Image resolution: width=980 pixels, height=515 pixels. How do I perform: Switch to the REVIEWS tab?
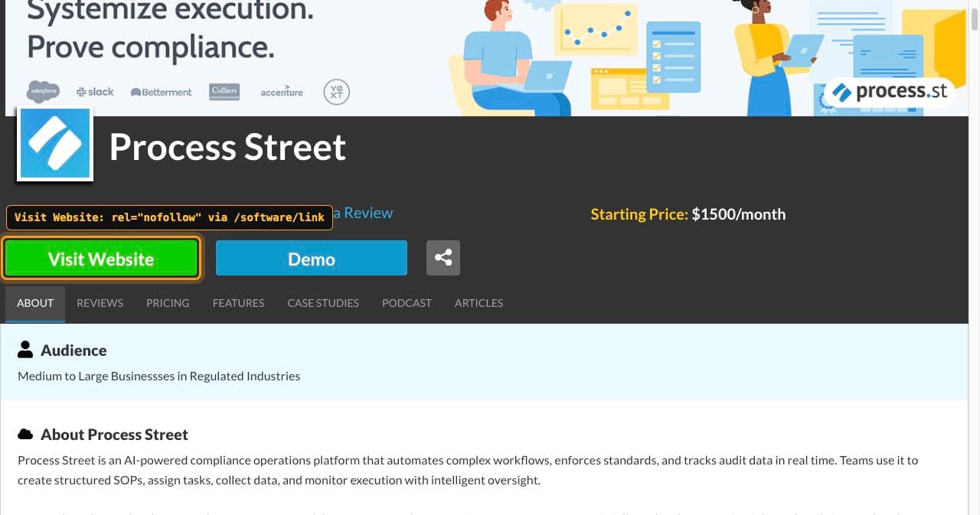click(x=100, y=303)
